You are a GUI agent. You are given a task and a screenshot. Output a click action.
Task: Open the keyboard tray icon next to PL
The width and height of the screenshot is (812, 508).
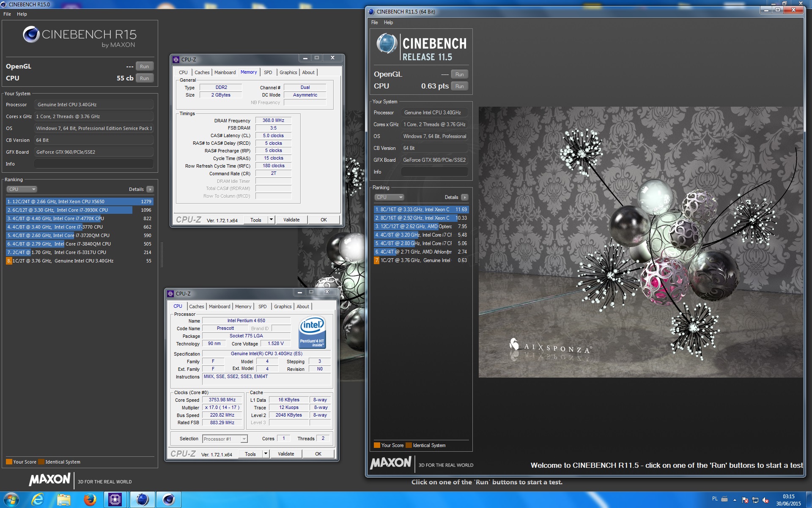coord(724,499)
